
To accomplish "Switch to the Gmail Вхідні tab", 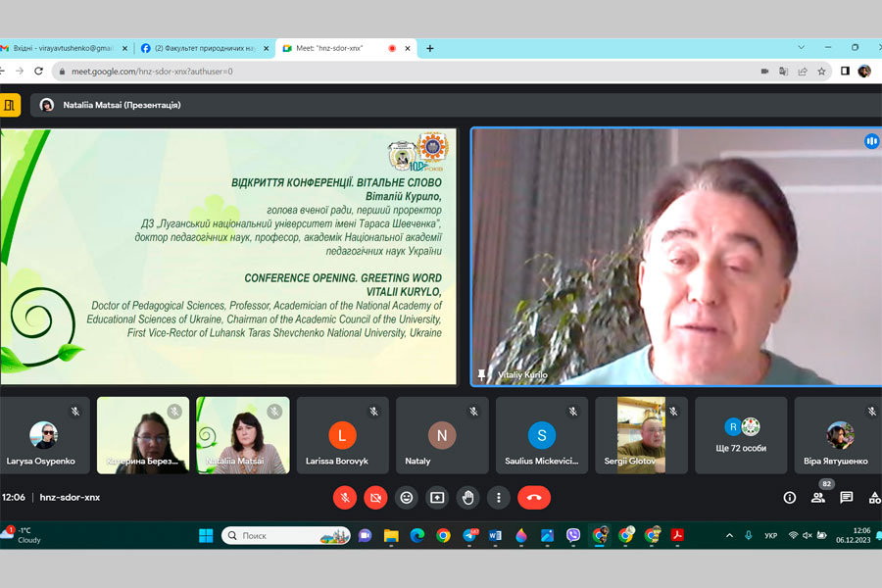I will click(65, 48).
